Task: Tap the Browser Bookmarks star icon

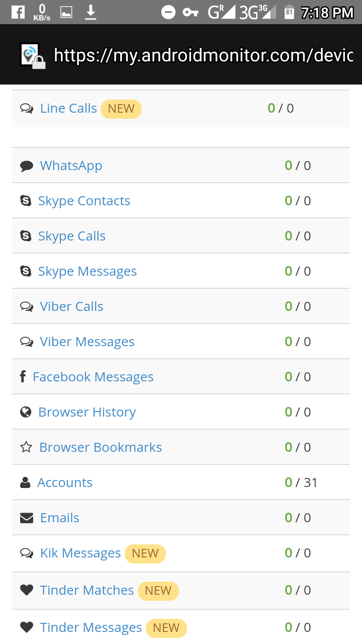Action: 26,447
